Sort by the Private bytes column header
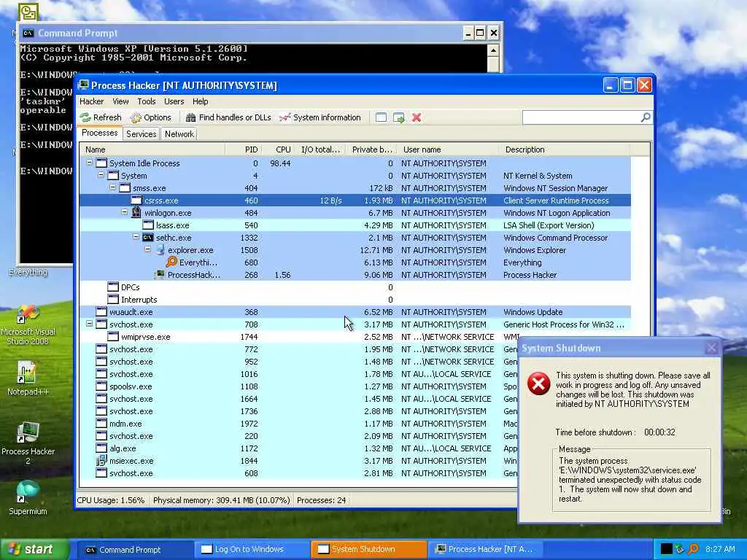Viewport: 747px width, 560px height. tap(371, 149)
